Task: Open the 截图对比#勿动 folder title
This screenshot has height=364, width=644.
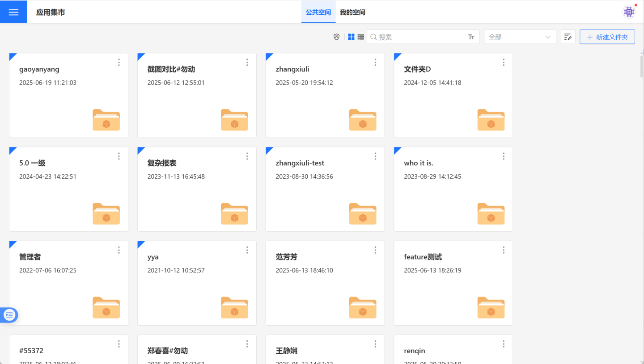Action: point(171,69)
